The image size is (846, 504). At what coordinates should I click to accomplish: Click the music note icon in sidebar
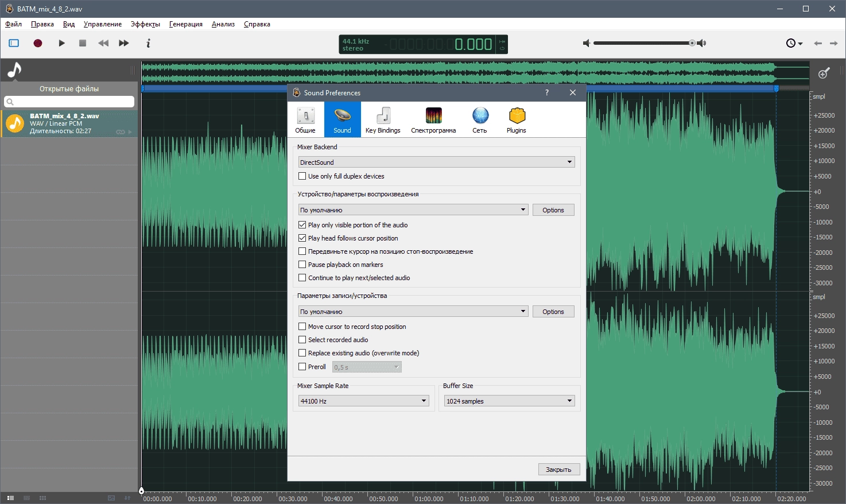coord(14,70)
